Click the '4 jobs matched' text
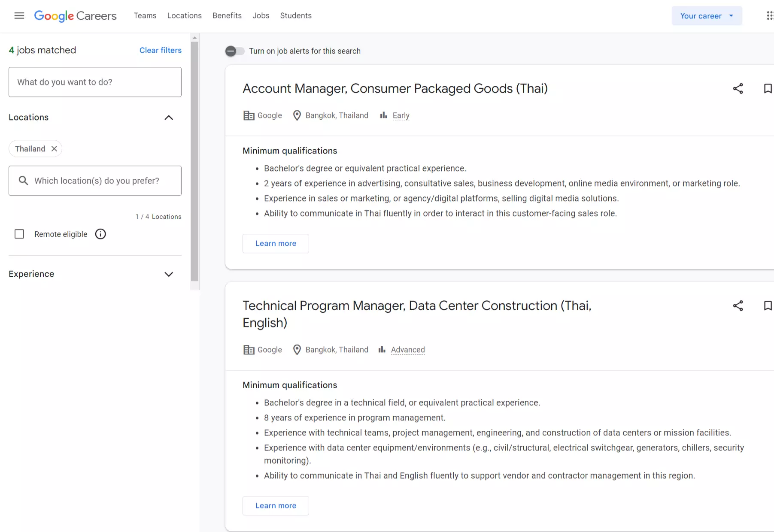Screen dimensions: 774x532 coord(42,50)
